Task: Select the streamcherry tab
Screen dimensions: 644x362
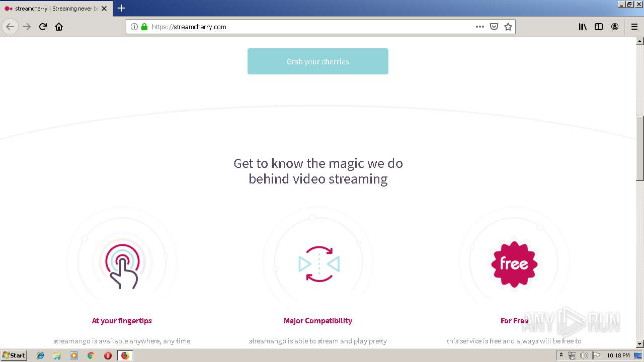Action: pyautogui.click(x=55, y=9)
